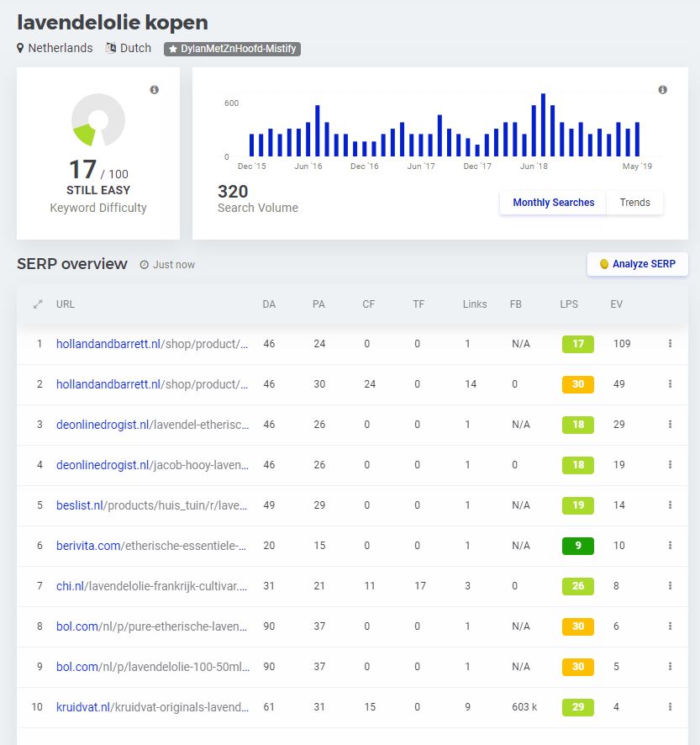Open three-dot menu for first hollandandbarrett.nl row
The width and height of the screenshot is (700, 745).
[670, 344]
